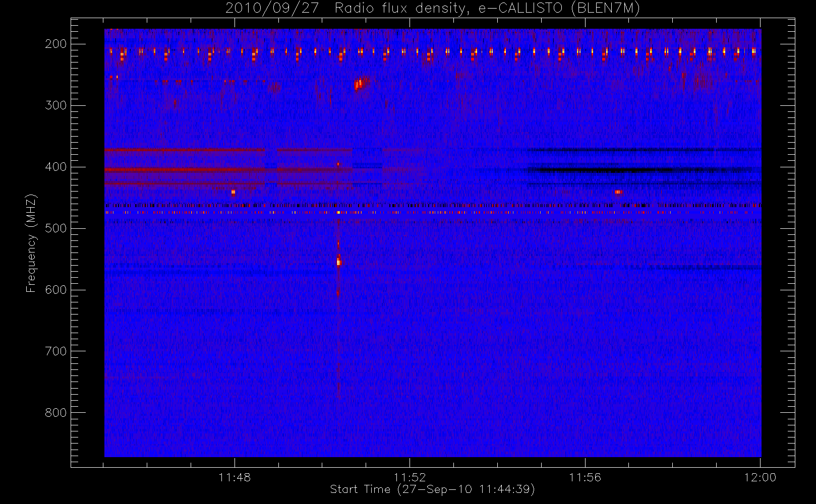Click the 11:52 time tick label
The image size is (816, 504).
410,477
